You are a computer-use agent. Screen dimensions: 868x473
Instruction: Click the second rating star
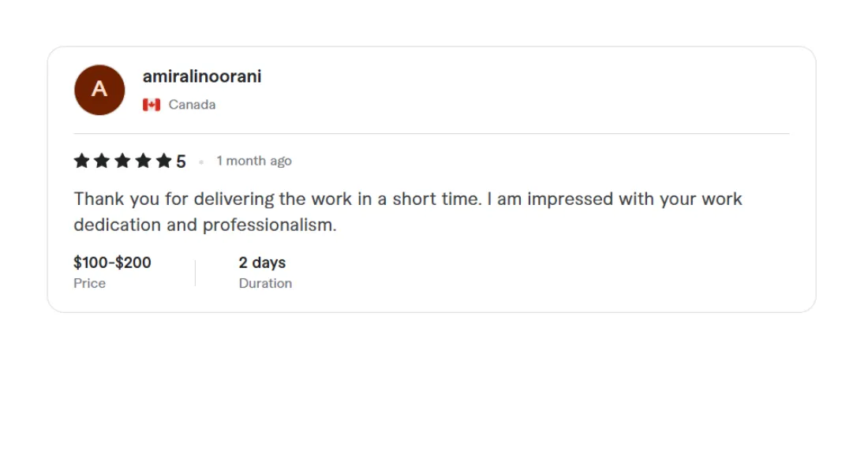pyautogui.click(x=102, y=162)
